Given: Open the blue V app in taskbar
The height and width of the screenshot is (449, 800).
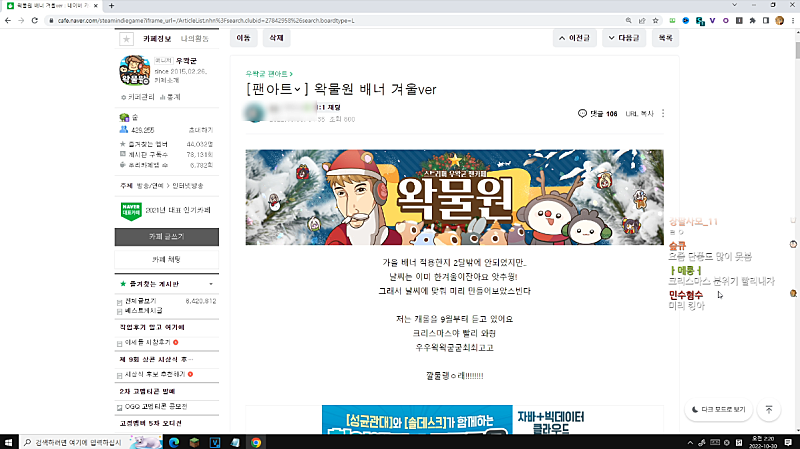Looking at the screenshot, I should (215, 442).
